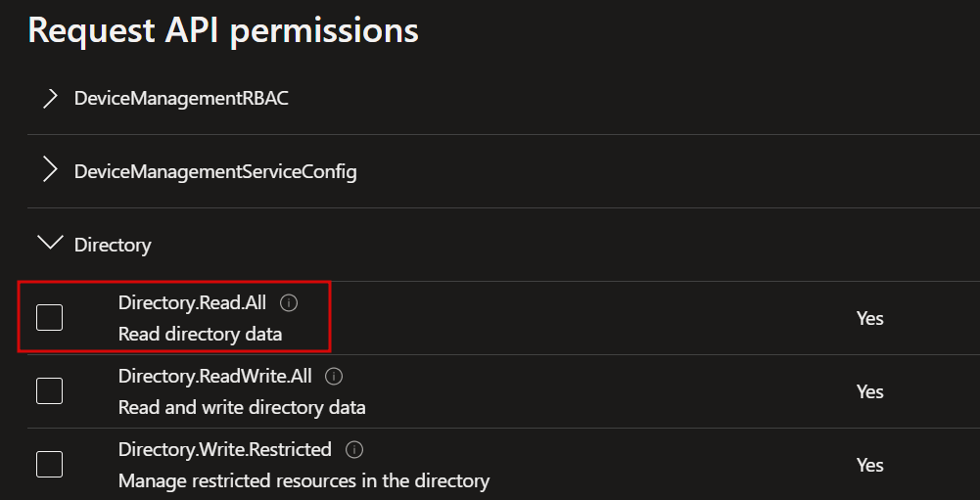Click the 'Read directory data' description
The width and height of the screenshot is (980, 500).
[x=200, y=335]
